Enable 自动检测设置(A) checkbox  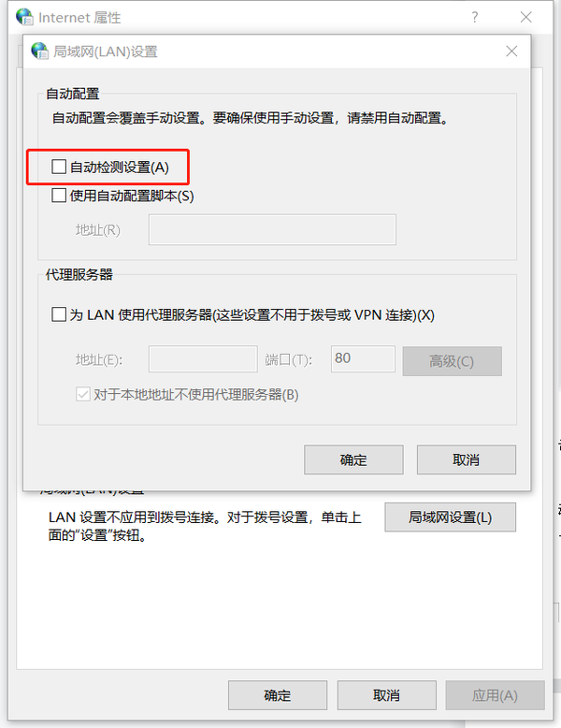click(59, 167)
